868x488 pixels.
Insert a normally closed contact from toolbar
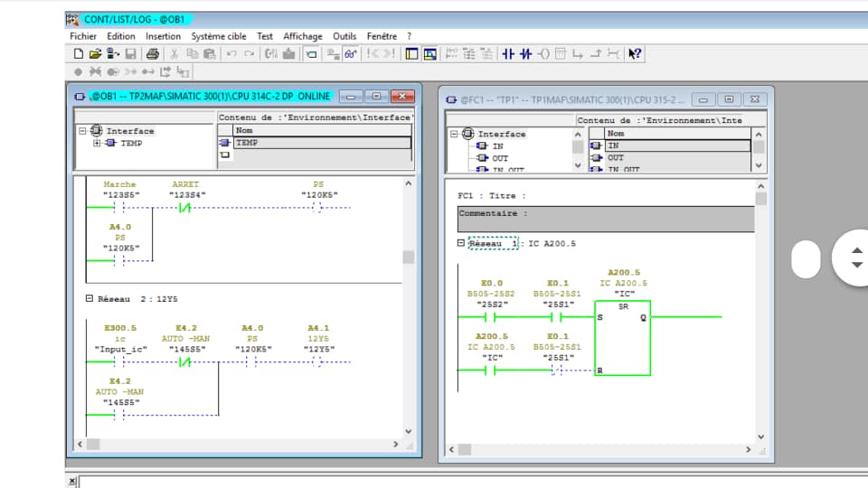[525, 54]
